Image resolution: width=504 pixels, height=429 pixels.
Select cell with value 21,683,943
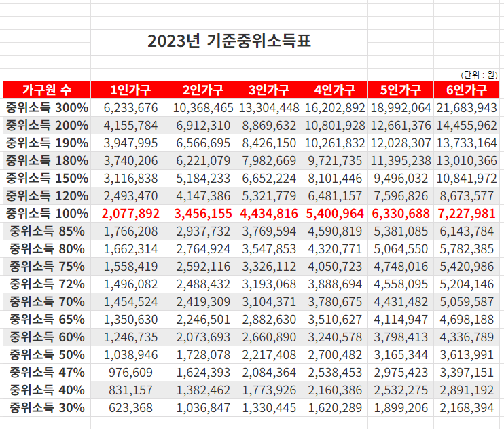coord(467,107)
